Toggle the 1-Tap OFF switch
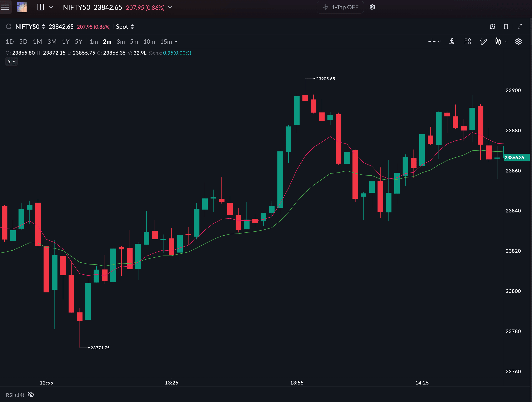The image size is (532, 402). point(340,7)
